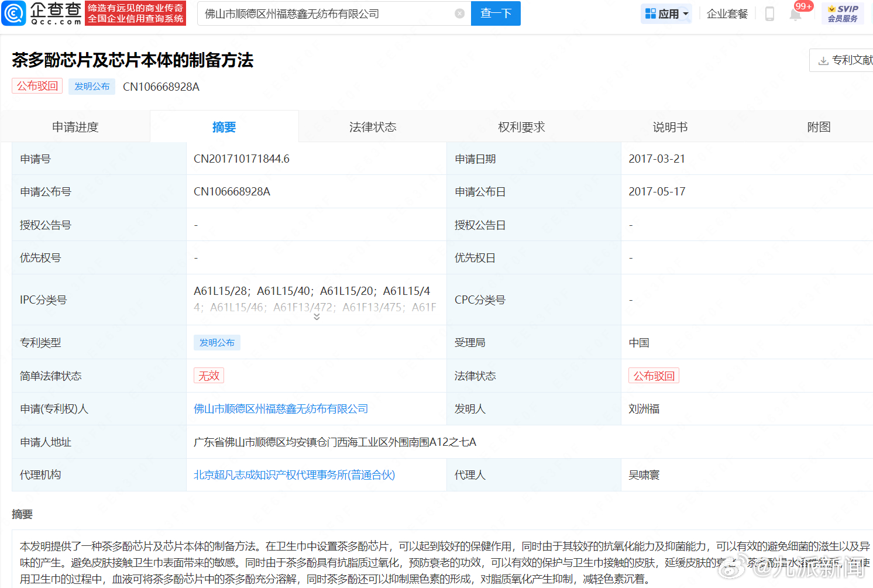
Task: Click the 发明公布 tag beside the patent number
Action: click(92, 86)
